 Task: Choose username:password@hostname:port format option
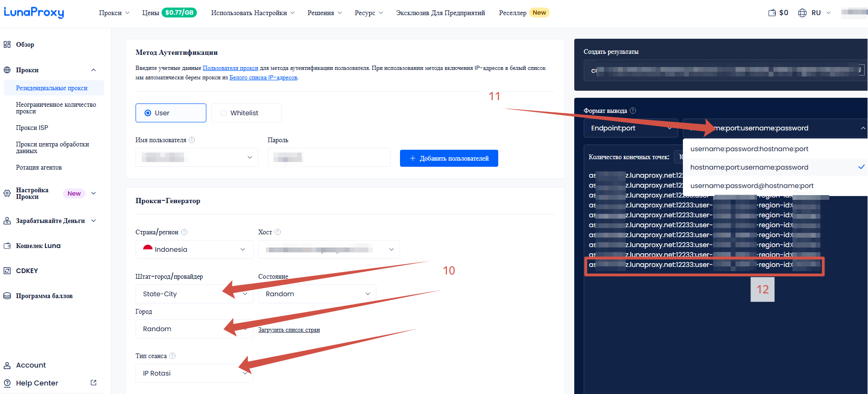(752, 186)
